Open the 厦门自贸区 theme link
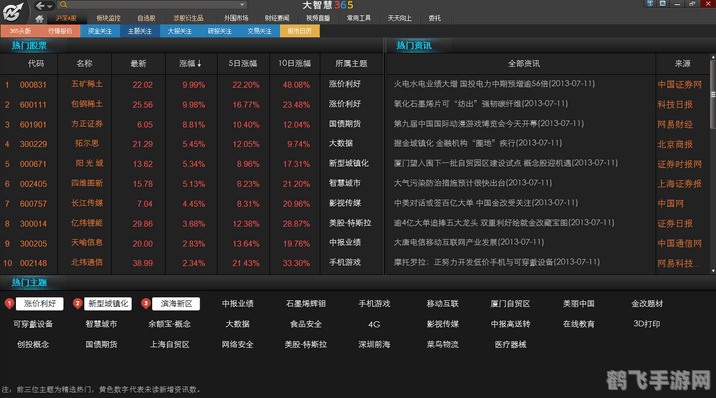Viewport: 716px width, 398px height. pos(511,304)
